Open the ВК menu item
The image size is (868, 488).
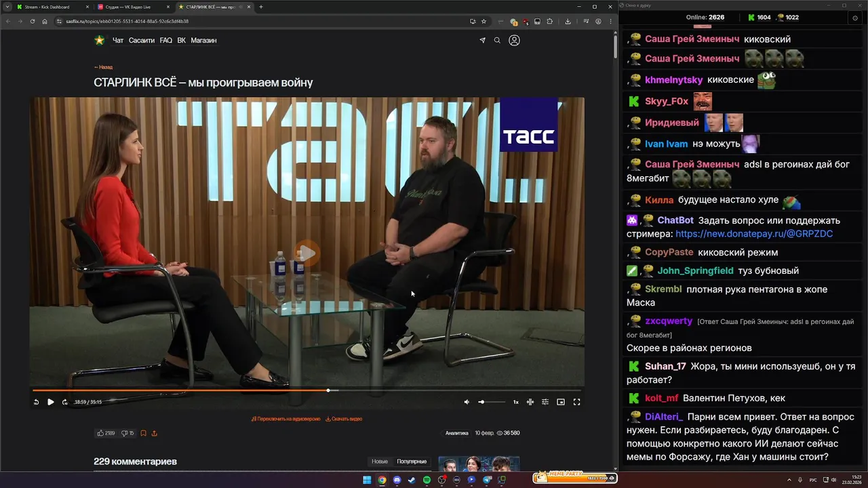pyautogui.click(x=181, y=41)
